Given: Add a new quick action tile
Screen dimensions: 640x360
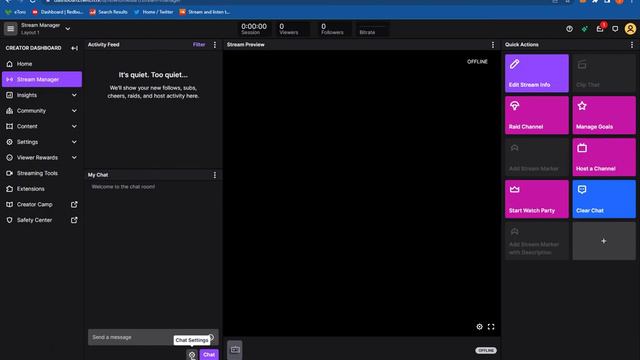Looking at the screenshot, I should [604, 241].
